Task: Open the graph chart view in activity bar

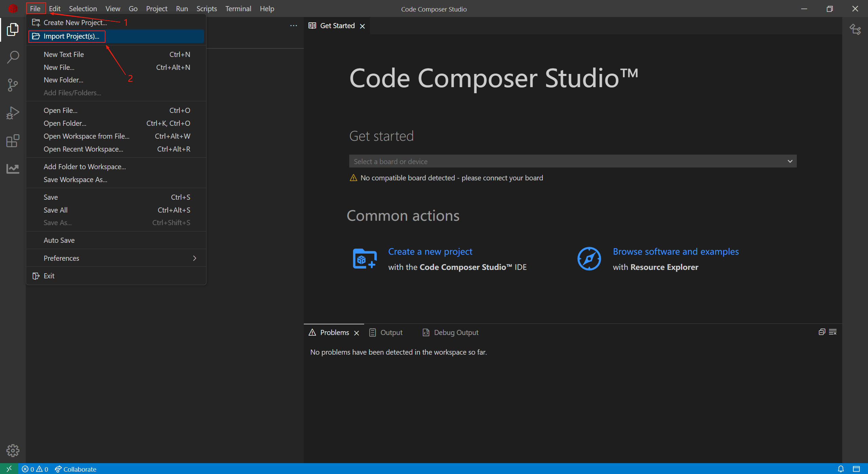Action: click(13, 169)
